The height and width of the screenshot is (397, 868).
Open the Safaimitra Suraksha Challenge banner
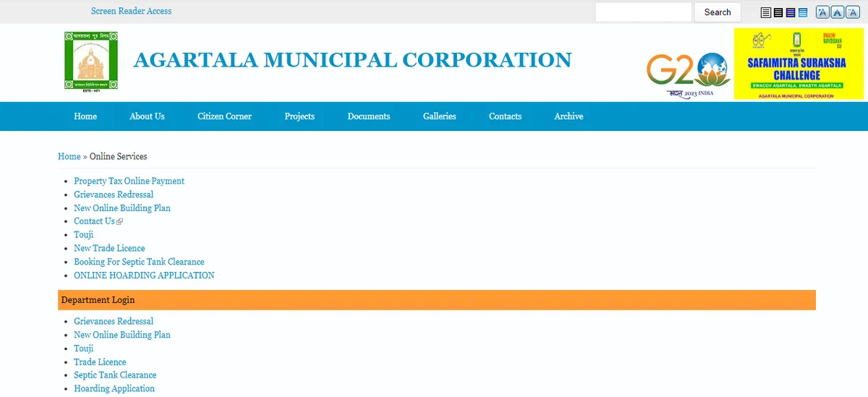[x=799, y=64]
